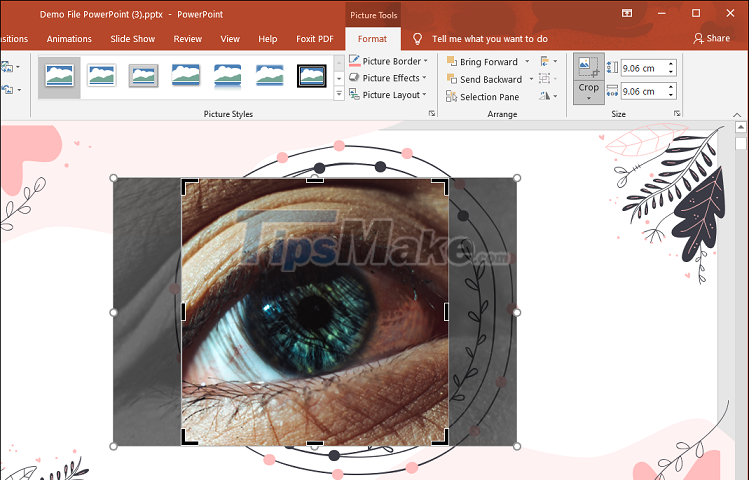The height and width of the screenshot is (480, 749).
Task: Switch to the Slide Show tab
Action: click(132, 39)
